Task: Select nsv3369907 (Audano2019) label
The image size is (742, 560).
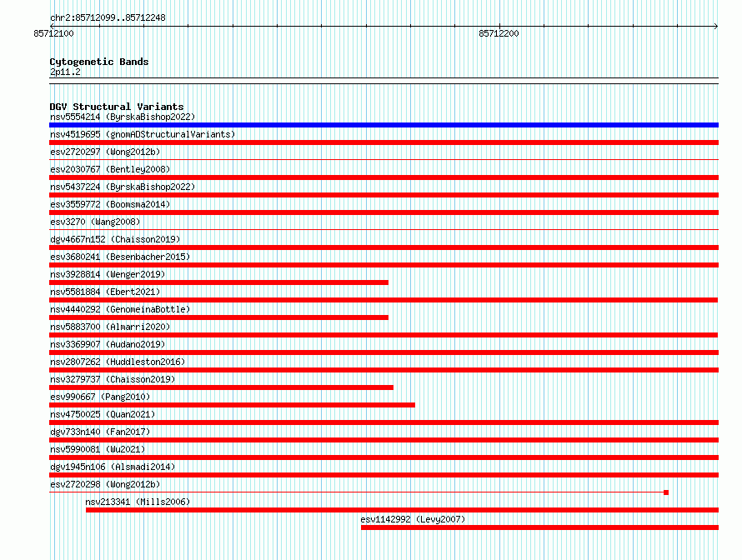Action: point(108,344)
